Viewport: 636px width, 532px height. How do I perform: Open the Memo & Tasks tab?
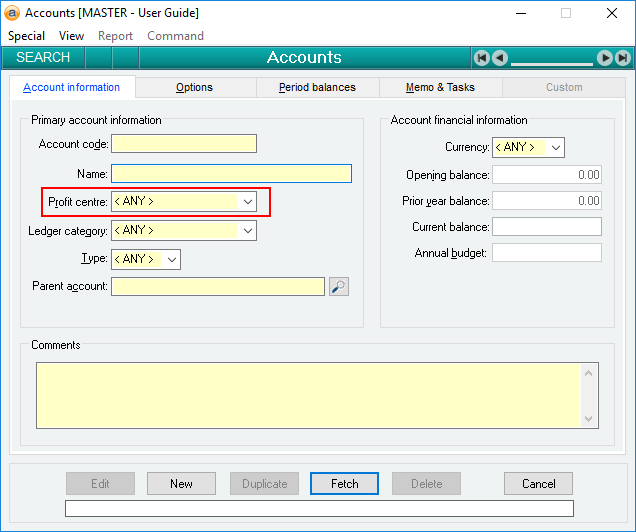click(440, 88)
